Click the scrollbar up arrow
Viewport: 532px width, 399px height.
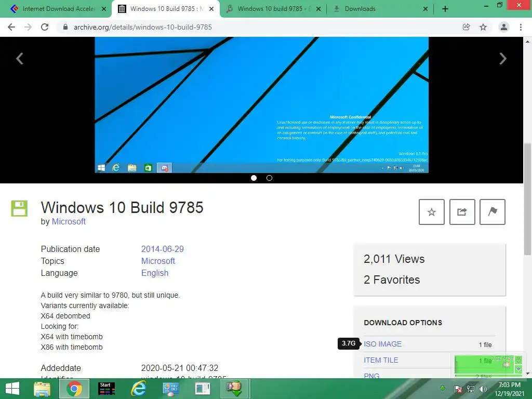(527, 42)
